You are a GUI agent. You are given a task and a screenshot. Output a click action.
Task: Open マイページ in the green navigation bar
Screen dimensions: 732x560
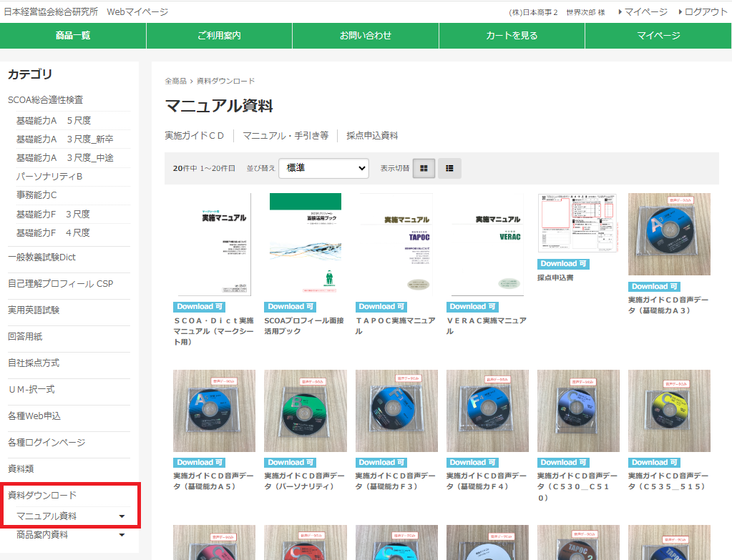[x=658, y=36]
